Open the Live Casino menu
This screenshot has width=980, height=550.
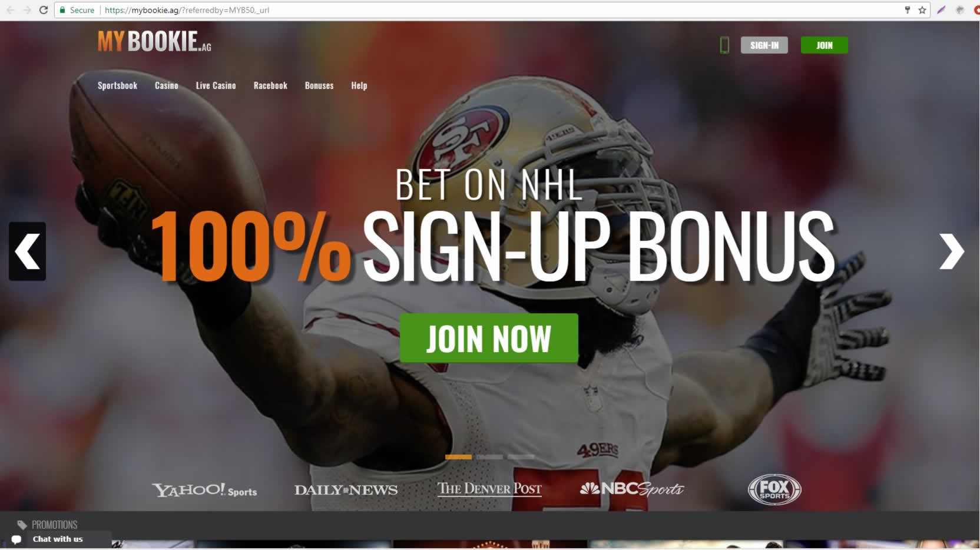(216, 85)
